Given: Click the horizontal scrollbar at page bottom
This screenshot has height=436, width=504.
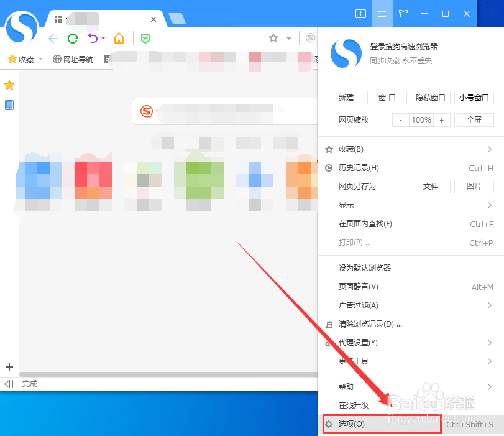Looking at the screenshot, I should pyautogui.click(x=168, y=374).
